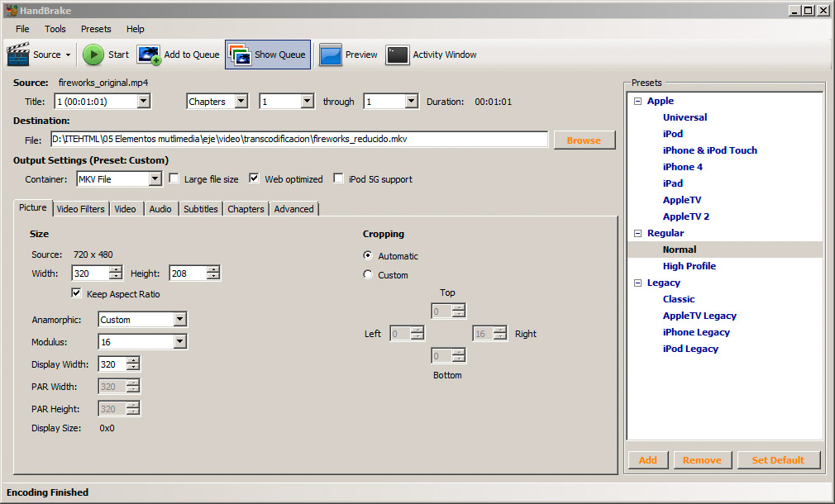Collapse the Legacy presets group
This screenshot has height=504, width=835.
click(637, 283)
